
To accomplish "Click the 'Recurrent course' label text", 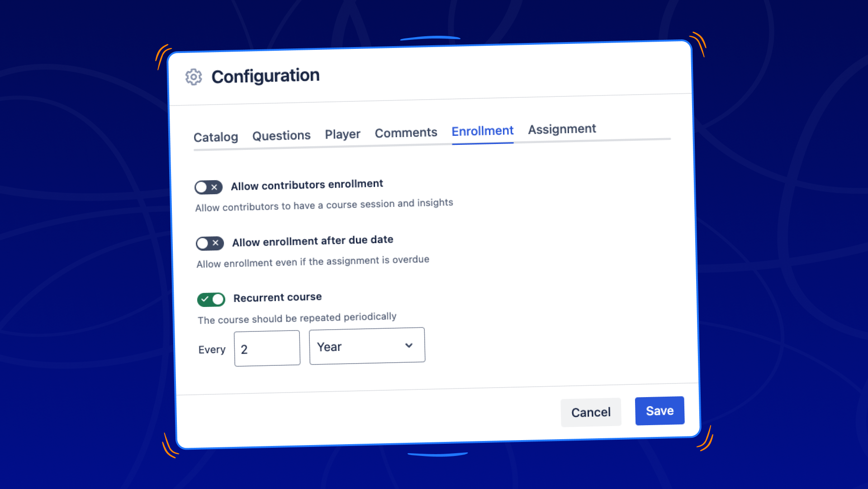I will click(x=277, y=297).
